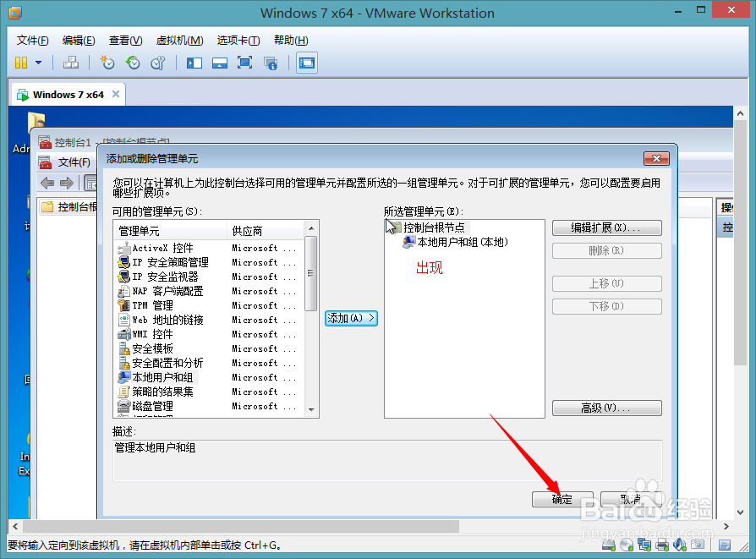Screen dimensions: 756x559
Task: Open the power options dropdown arrow
Action: [39, 63]
